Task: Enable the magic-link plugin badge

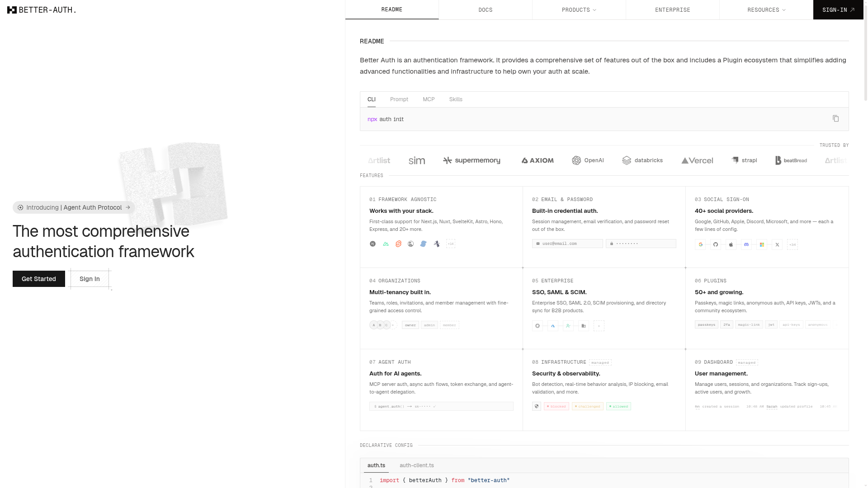Action: (749, 324)
